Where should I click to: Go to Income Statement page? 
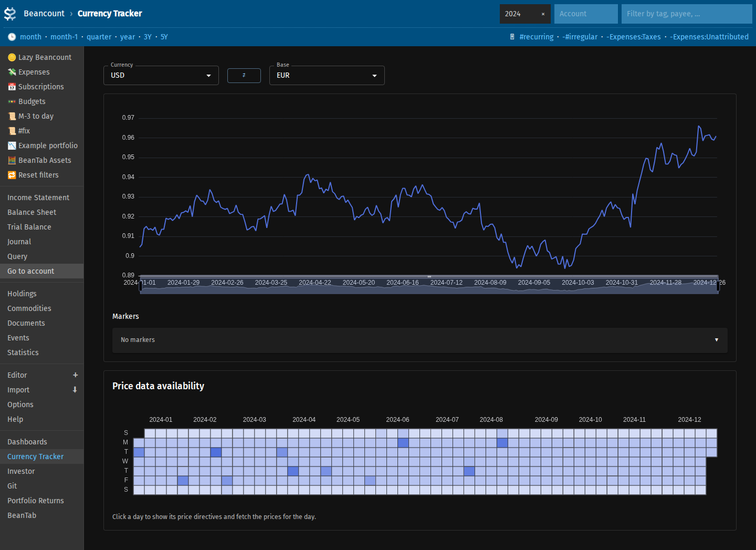pyautogui.click(x=41, y=198)
